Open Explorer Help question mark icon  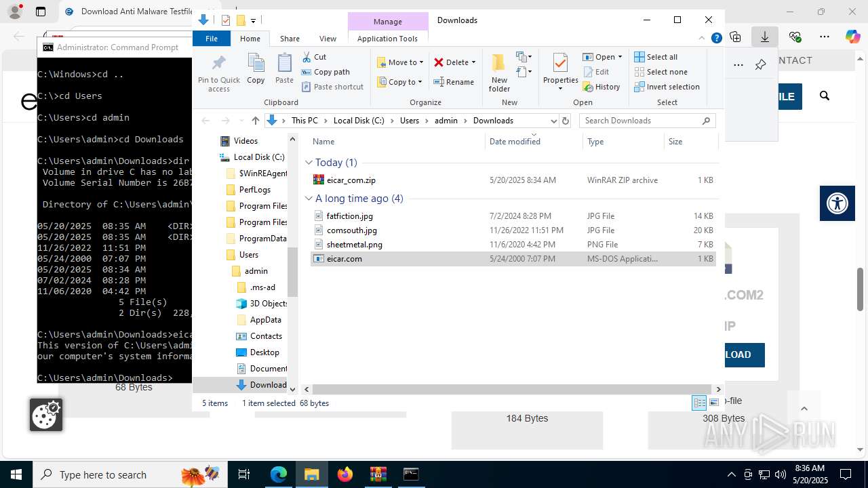point(716,39)
